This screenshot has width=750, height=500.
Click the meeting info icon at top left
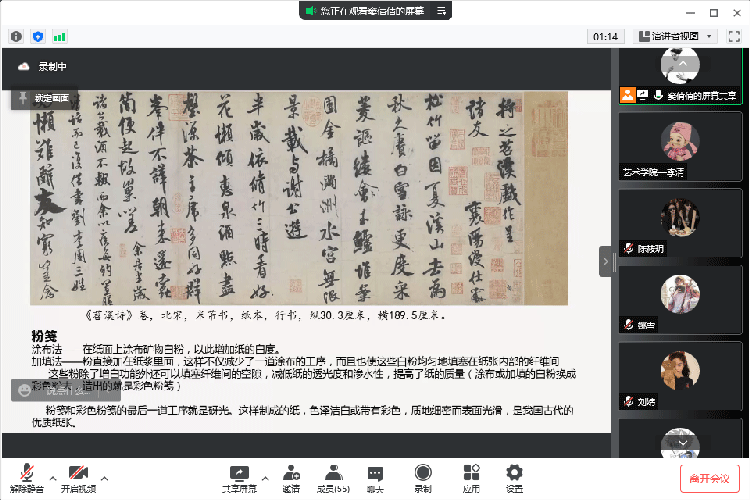coord(16,36)
